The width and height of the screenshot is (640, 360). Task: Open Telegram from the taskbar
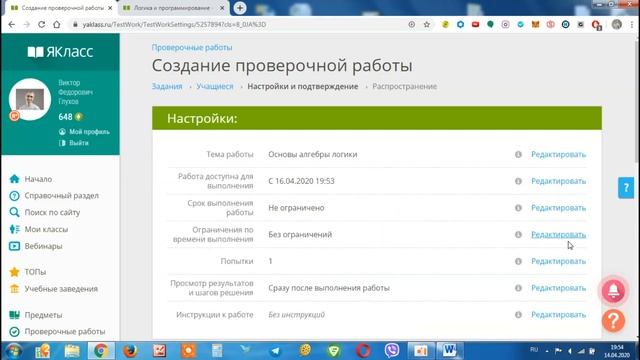click(x=275, y=351)
